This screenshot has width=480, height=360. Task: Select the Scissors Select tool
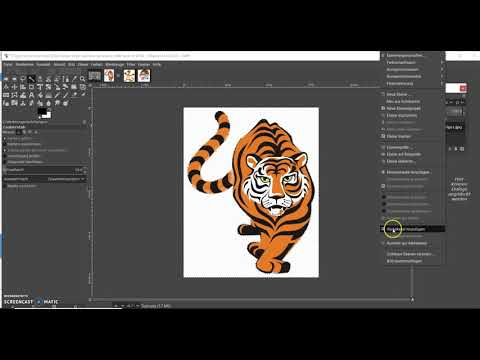[x=48, y=79]
